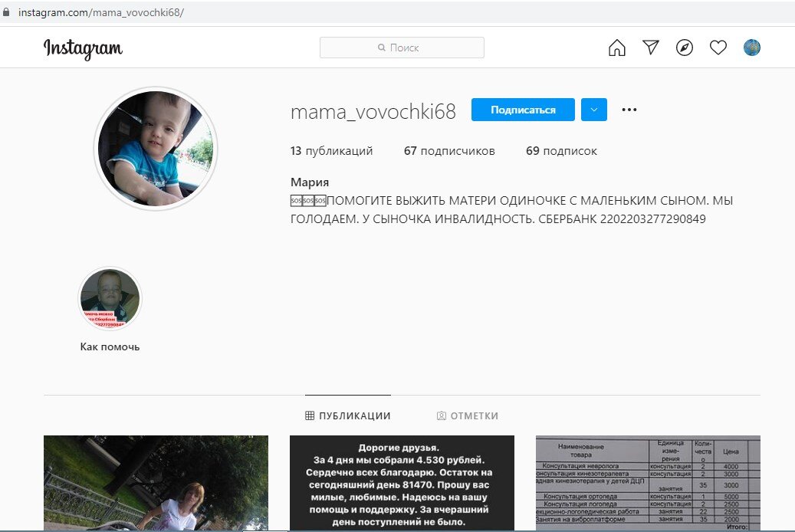Focus the Поиск search field
795x532 pixels.
[402, 48]
